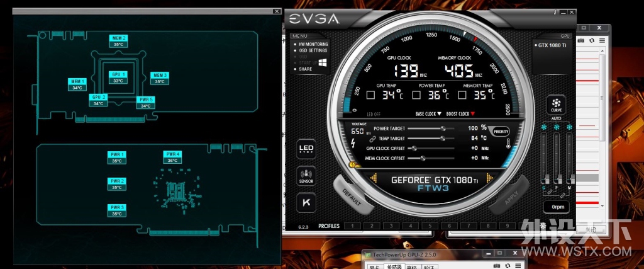
Task: Select profile slot 3
Action: coord(391,226)
